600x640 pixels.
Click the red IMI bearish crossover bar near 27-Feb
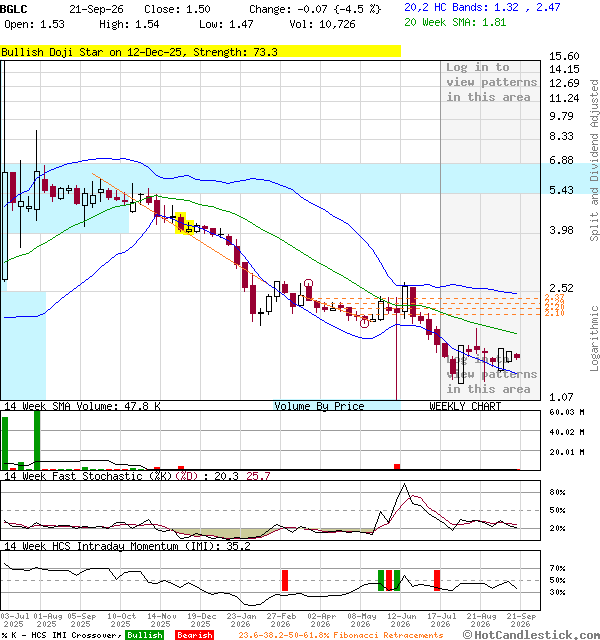[x=285, y=580]
